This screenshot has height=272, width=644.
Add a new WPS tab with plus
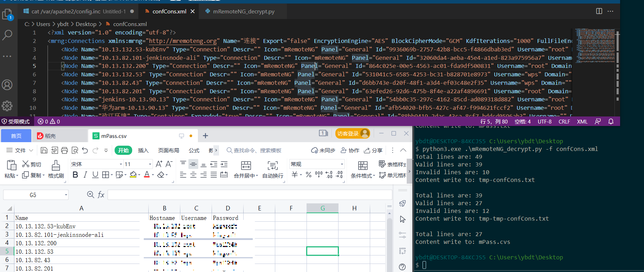[206, 135]
